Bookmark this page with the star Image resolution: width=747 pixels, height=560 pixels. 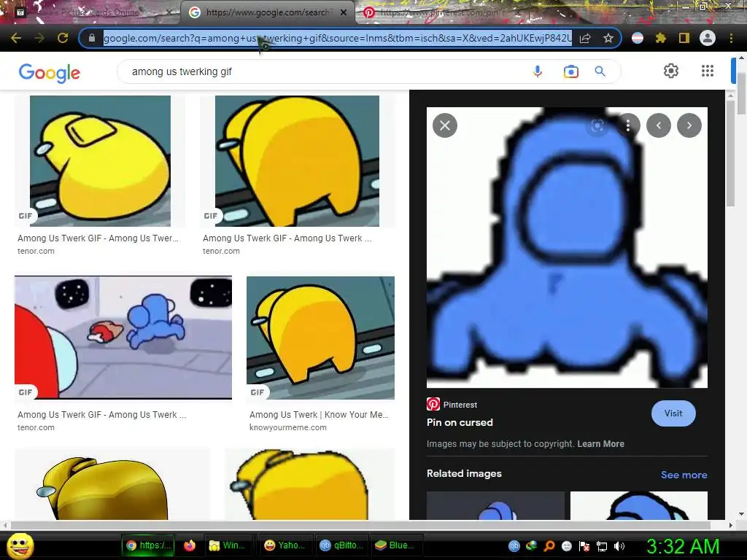608,38
